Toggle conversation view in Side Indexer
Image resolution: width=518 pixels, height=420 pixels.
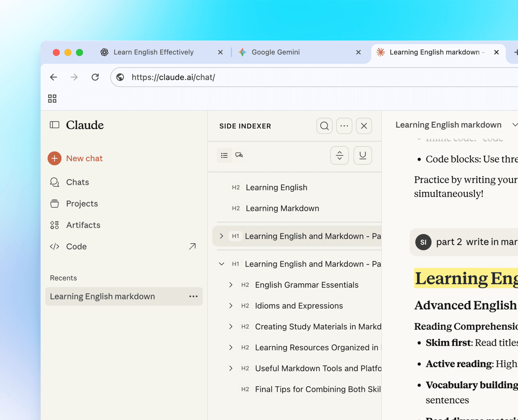(x=239, y=155)
